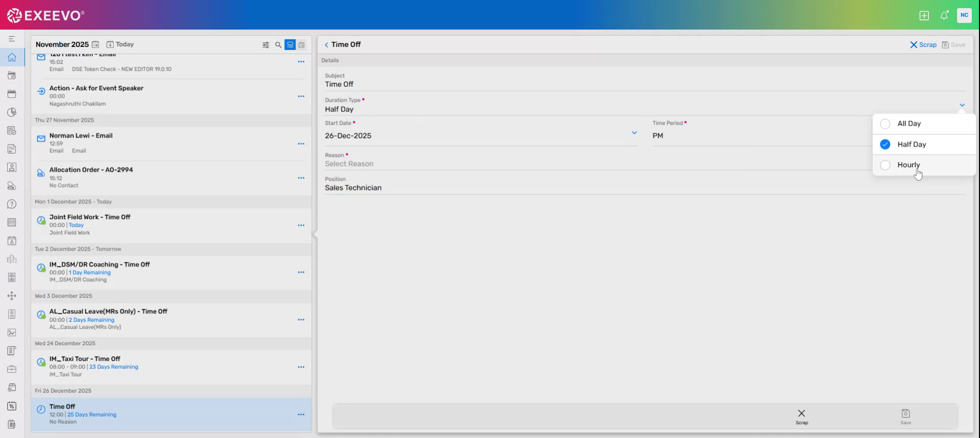Screen dimensions: 980x438
Task: Click the November 2025 month heading
Action: [62, 44]
